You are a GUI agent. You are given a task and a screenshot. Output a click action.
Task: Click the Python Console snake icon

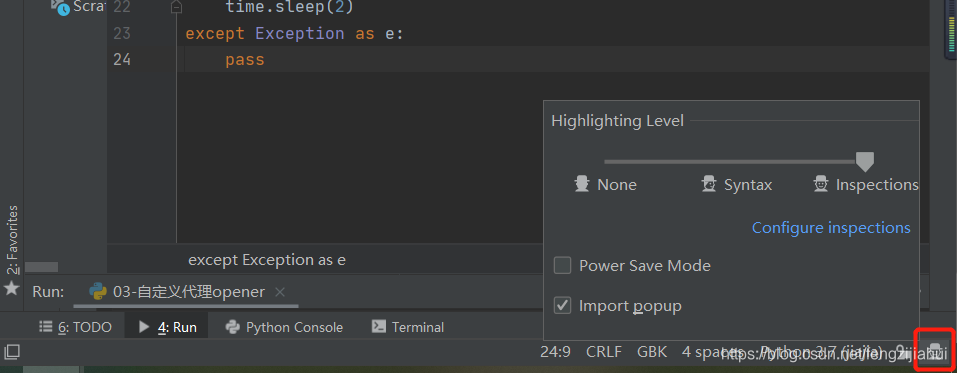click(x=233, y=327)
